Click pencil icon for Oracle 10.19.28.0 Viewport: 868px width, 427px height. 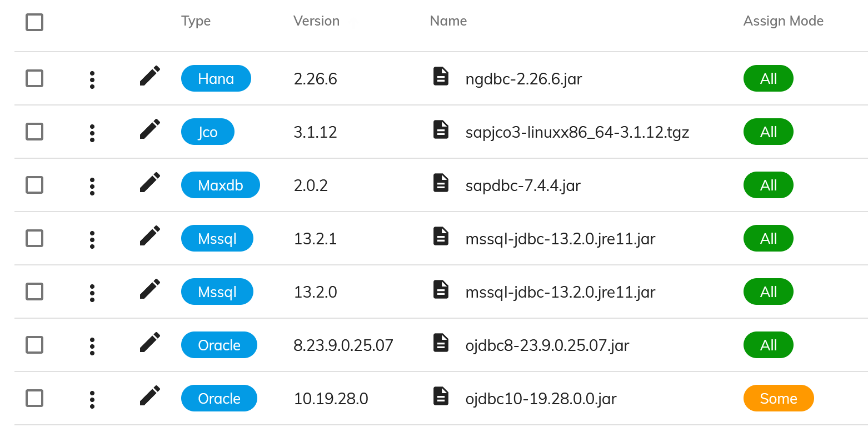150,396
